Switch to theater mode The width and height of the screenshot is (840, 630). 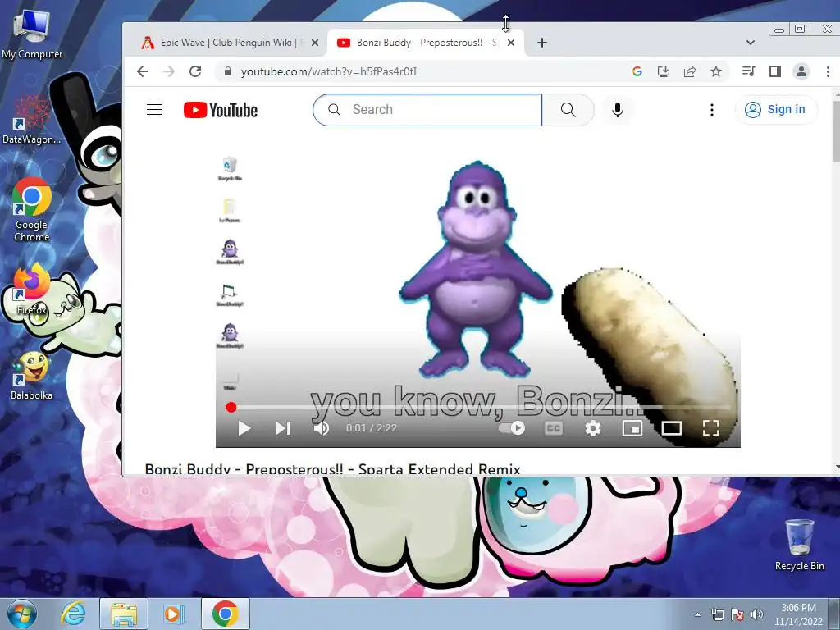click(672, 428)
